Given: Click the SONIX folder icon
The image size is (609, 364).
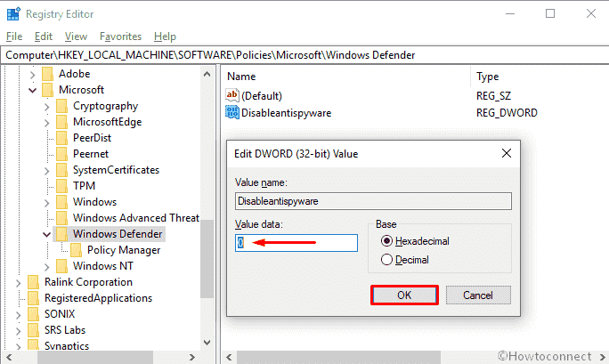Looking at the screenshot, I should 34,314.
